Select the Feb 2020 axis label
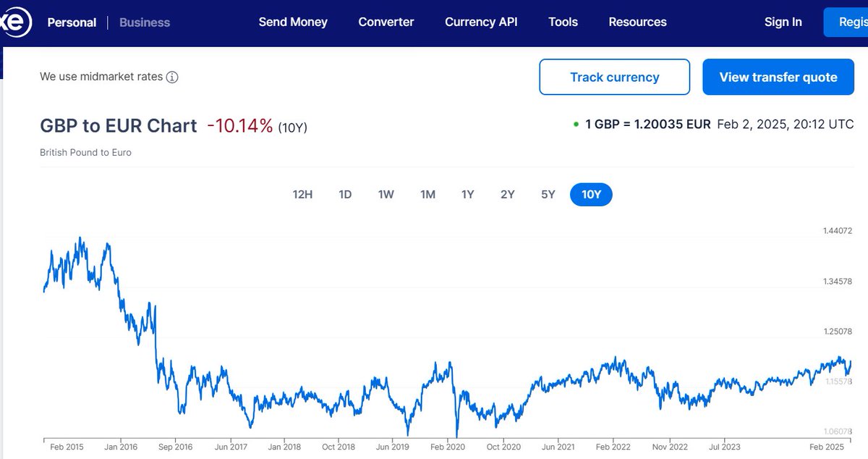Image resolution: width=868 pixels, height=459 pixels. click(x=448, y=447)
